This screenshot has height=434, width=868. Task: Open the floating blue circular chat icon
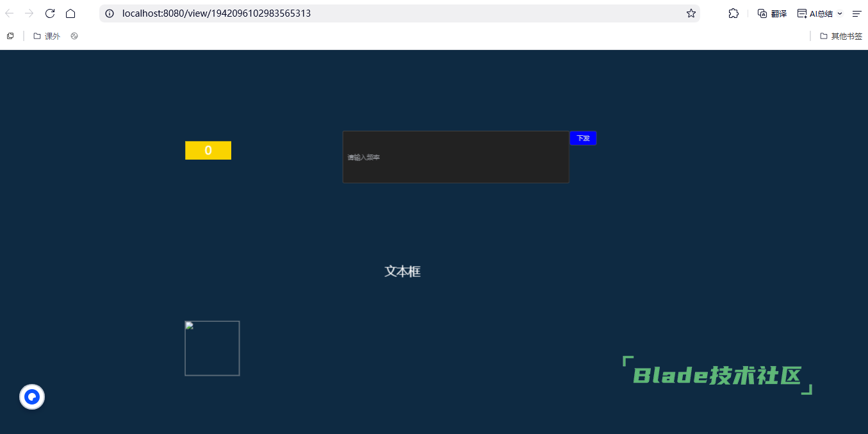tap(32, 397)
